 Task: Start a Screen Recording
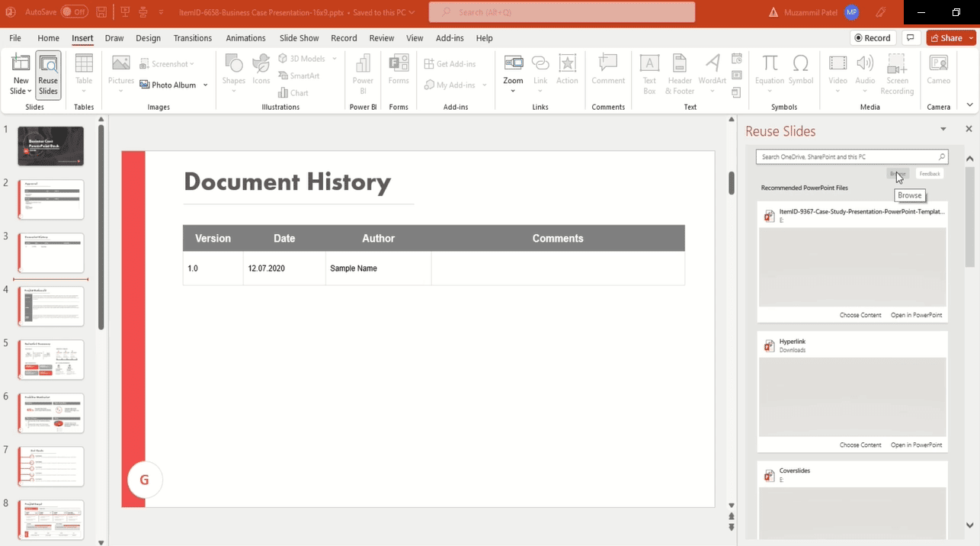896,72
